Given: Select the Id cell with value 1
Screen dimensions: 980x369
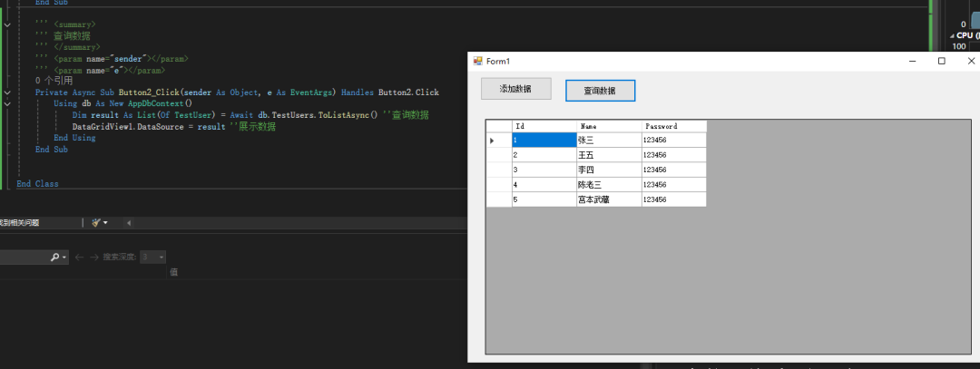Looking at the screenshot, I should click(x=544, y=140).
